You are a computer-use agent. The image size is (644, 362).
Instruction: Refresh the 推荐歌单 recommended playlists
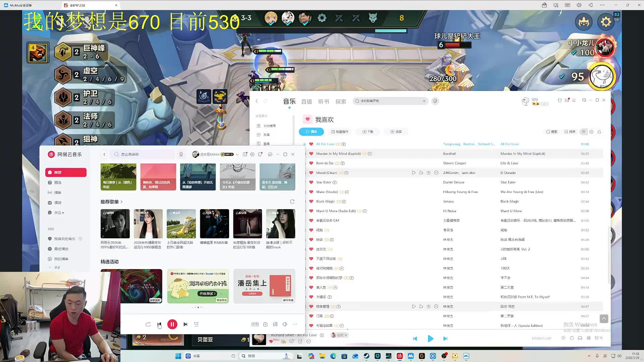click(x=292, y=201)
